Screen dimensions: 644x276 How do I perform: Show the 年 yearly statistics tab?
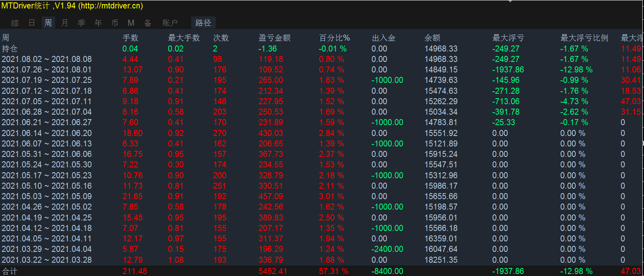(x=98, y=23)
